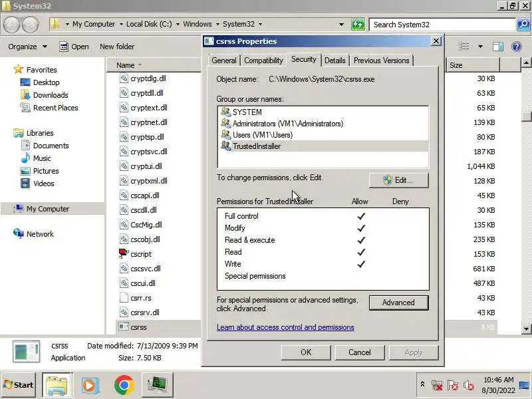Image resolution: width=532 pixels, height=399 pixels.
Task: Launch Windows Media Player from taskbar
Action: [x=90, y=385]
